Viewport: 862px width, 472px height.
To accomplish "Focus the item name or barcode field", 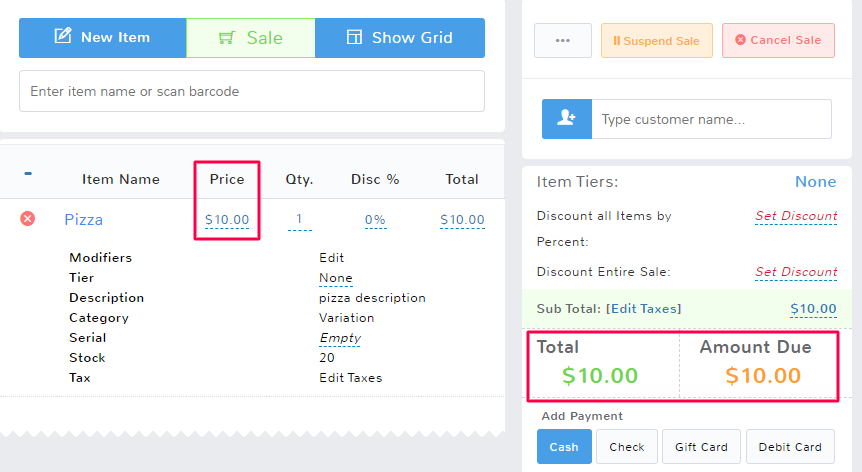I will [x=251, y=91].
